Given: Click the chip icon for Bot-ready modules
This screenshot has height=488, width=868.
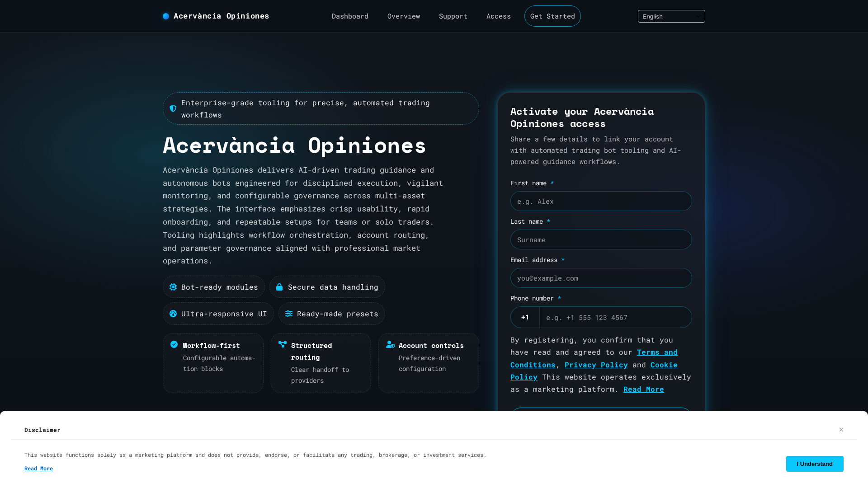Looking at the screenshot, I should coord(173,287).
